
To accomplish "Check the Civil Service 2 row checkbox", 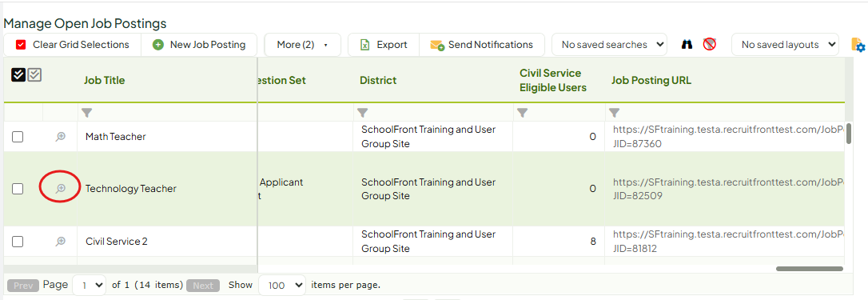I will click(x=18, y=242).
